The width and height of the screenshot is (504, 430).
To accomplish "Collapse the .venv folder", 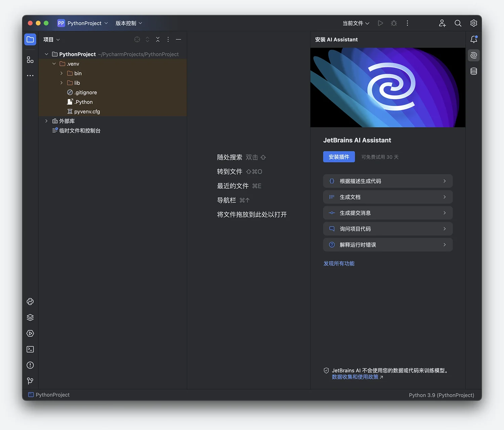I will (x=54, y=64).
